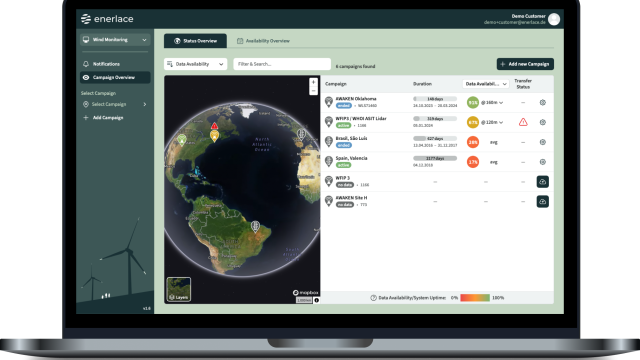Open the Data Availability column dropdown
Image resolution: width=640 pixels, height=360 pixels.
click(x=486, y=84)
